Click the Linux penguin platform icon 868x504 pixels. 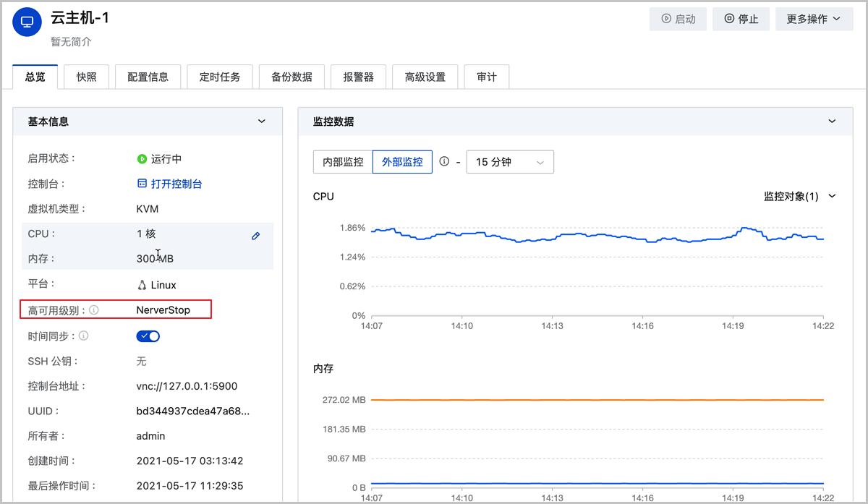(x=142, y=285)
